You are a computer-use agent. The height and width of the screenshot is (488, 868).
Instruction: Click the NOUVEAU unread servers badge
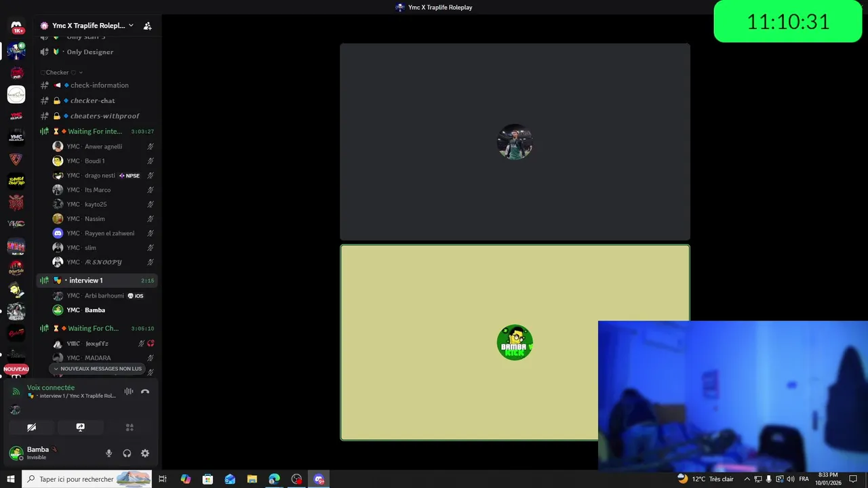click(16, 369)
